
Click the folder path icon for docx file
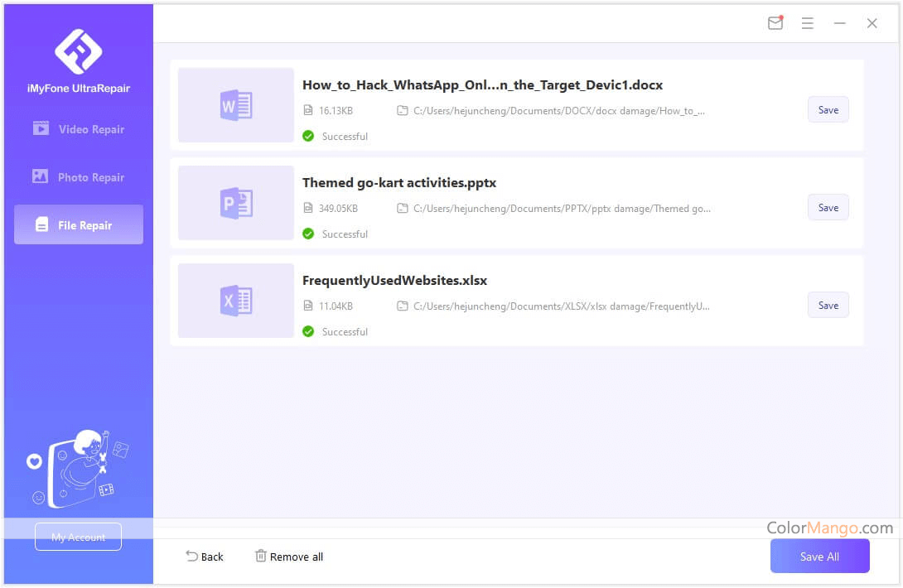(x=403, y=111)
